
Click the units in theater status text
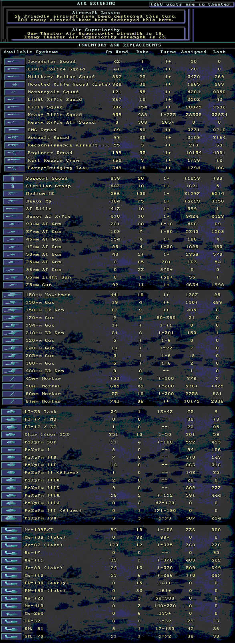coord(191,4)
